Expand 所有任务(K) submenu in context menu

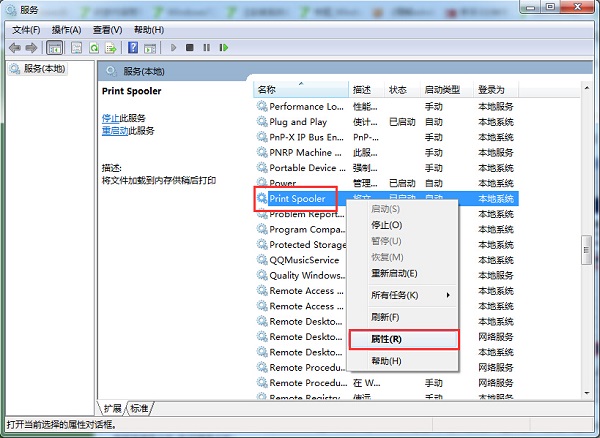point(402,295)
